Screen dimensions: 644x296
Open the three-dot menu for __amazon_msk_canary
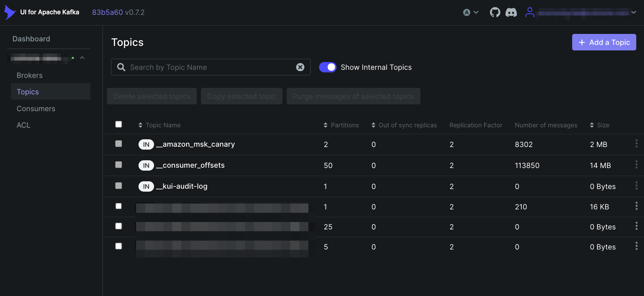pyautogui.click(x=636, y=144)
